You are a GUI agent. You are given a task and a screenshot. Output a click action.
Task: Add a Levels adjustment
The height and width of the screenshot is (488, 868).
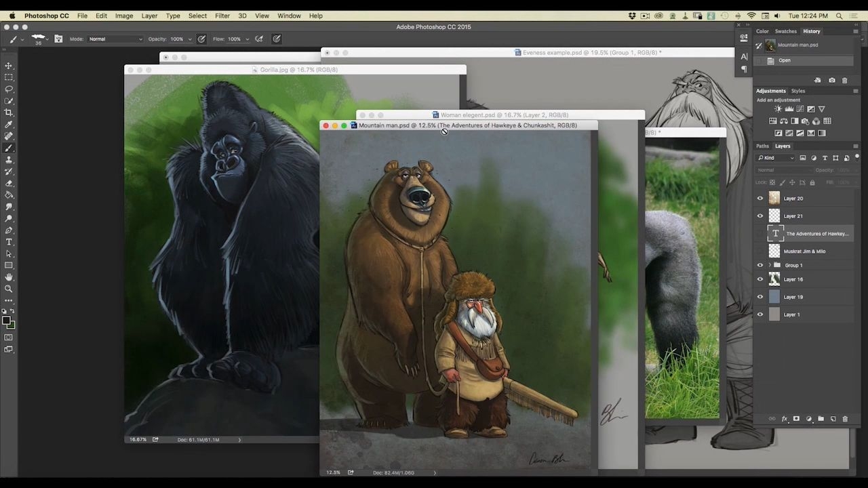tap(789, 109)
